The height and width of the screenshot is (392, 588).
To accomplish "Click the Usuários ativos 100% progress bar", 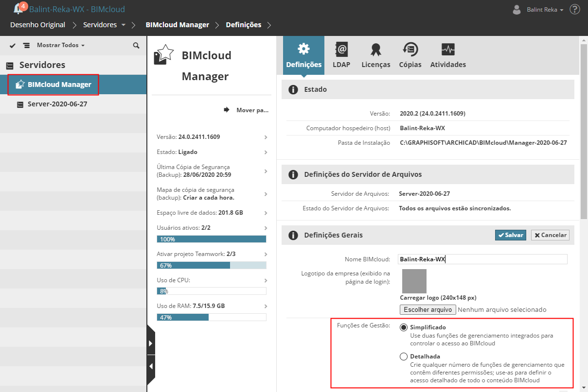I will pos(212,239).
